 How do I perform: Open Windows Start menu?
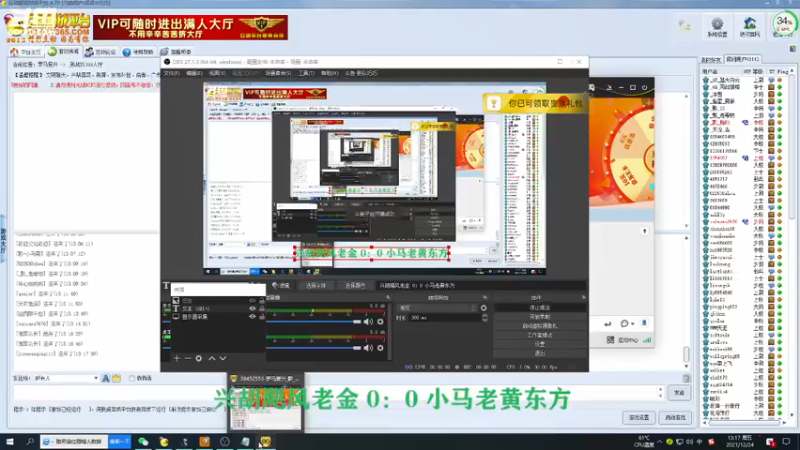point(10,442)
